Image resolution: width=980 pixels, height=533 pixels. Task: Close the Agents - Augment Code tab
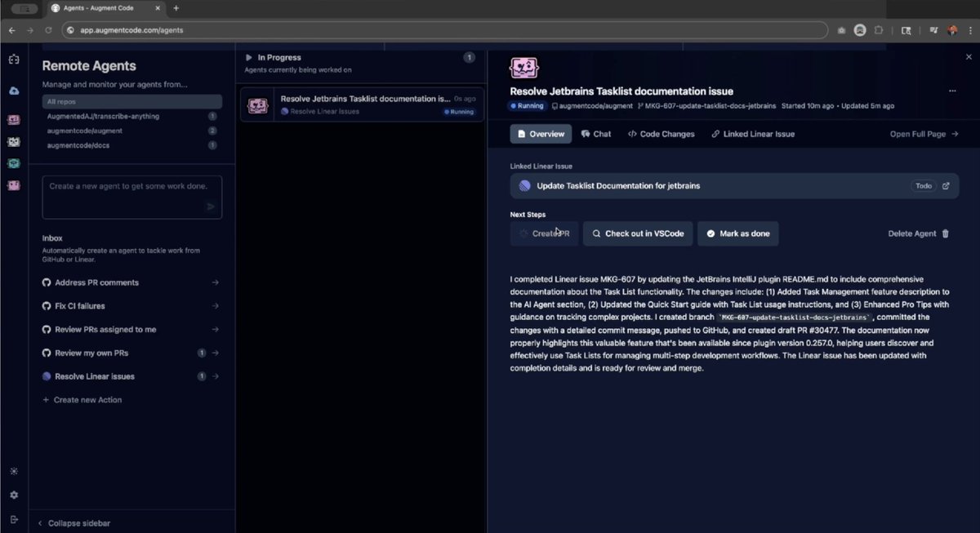click(x=158, y=8)
